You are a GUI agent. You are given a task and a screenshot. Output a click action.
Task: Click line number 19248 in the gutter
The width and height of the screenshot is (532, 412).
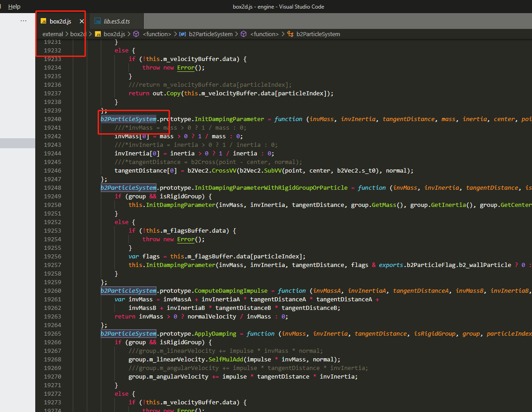point(52,188)
